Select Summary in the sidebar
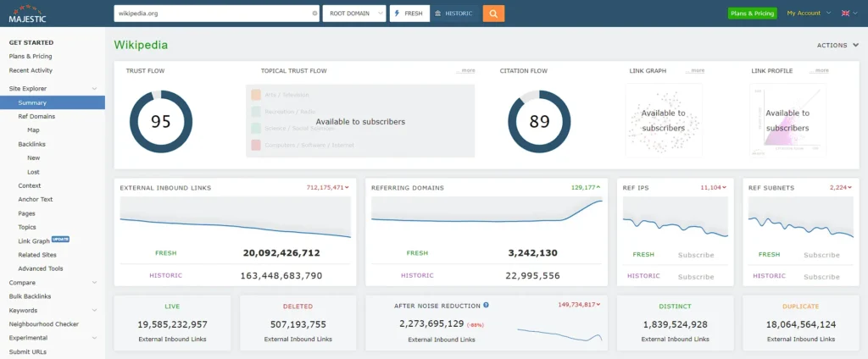Image resolution: width=868 pixels, height=359 pixels. tap(53, 102)
